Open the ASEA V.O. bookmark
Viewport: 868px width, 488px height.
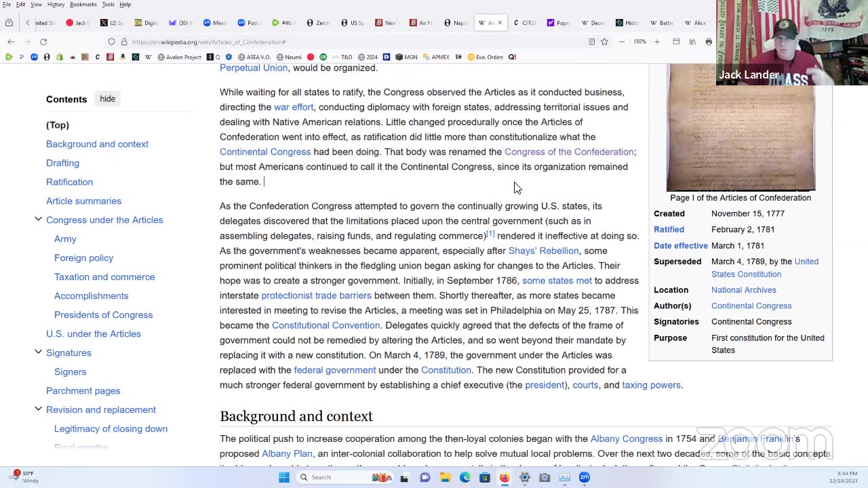coord(253,57)
